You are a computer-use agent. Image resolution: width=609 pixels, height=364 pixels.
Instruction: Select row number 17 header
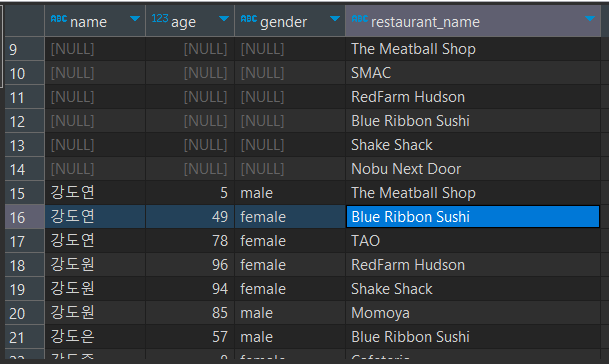click(24, 241)
